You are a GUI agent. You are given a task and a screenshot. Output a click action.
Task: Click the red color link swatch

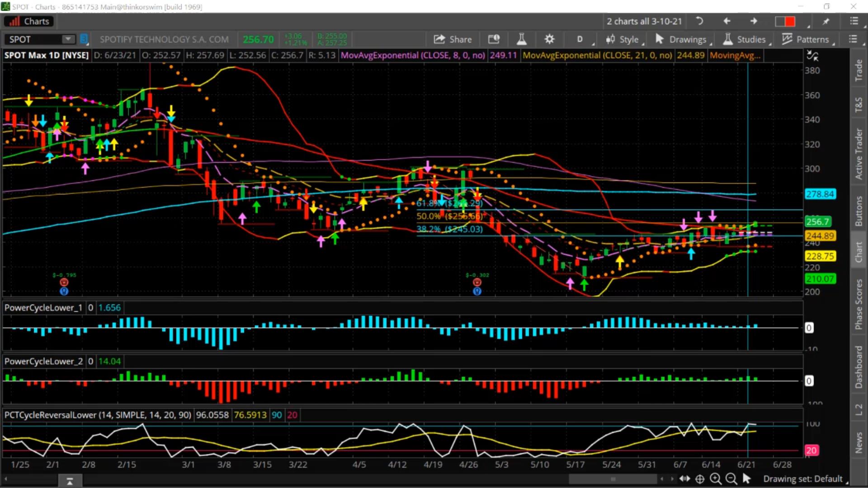790,21
